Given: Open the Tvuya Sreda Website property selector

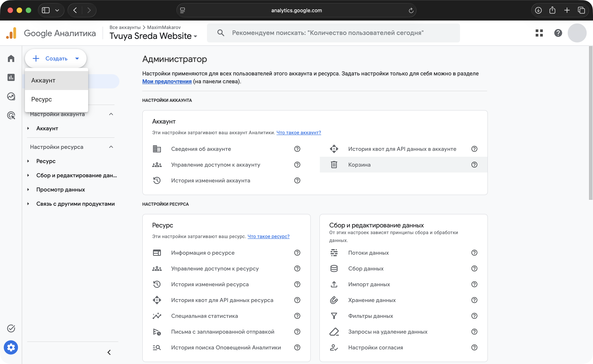Looking at the screenshot, I should tap(153, 36).
